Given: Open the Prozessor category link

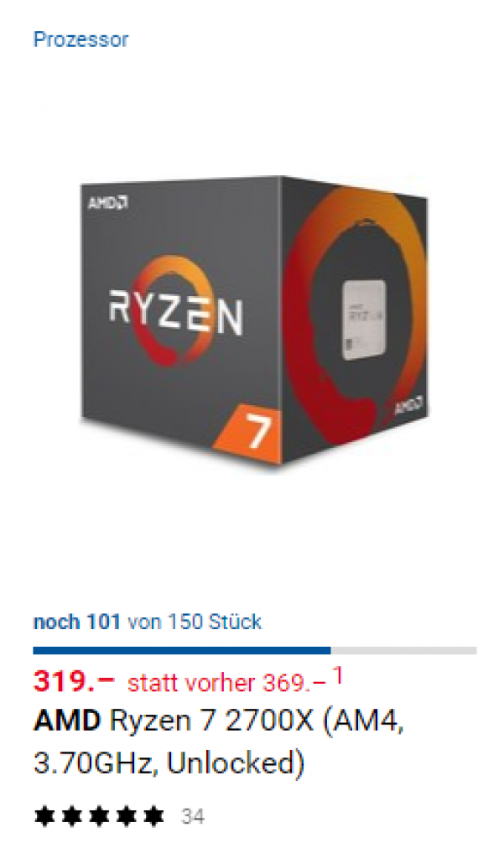Looking at the screenshot, I should coord(81,40).
